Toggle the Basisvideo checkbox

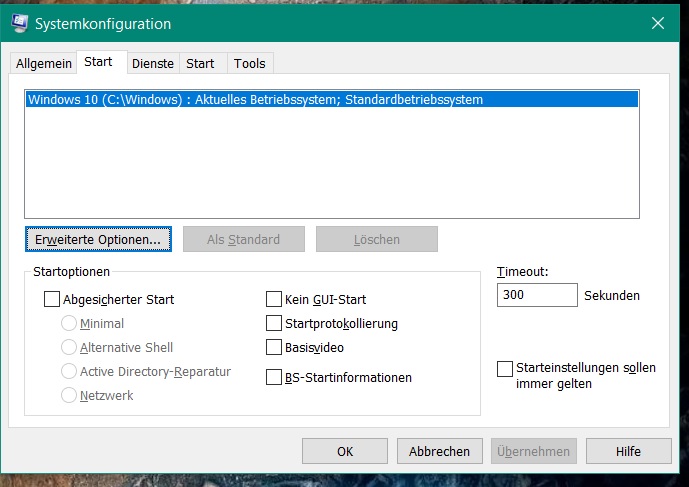coord(274,347)
